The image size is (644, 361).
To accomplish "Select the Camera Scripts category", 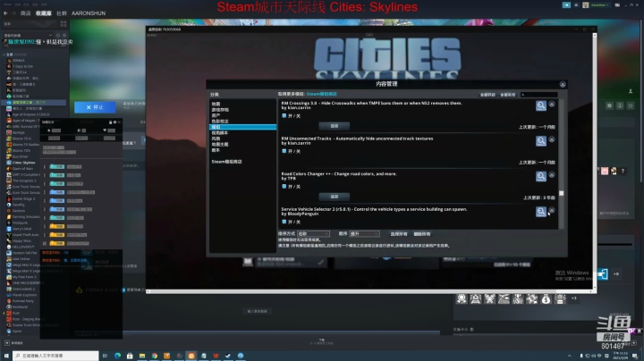I will [220, 133].
